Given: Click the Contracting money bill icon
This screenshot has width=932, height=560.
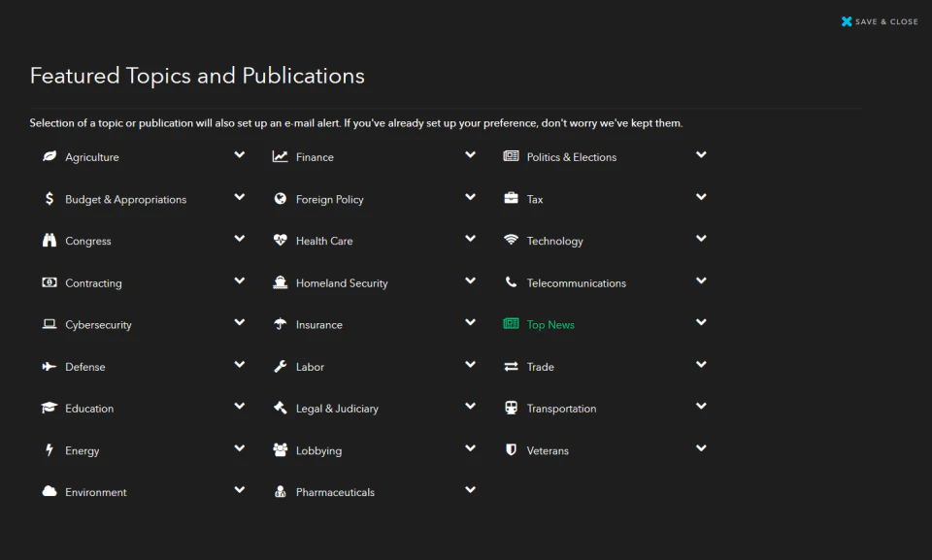Looking at the screenshot, I should [x=50, y=281].
